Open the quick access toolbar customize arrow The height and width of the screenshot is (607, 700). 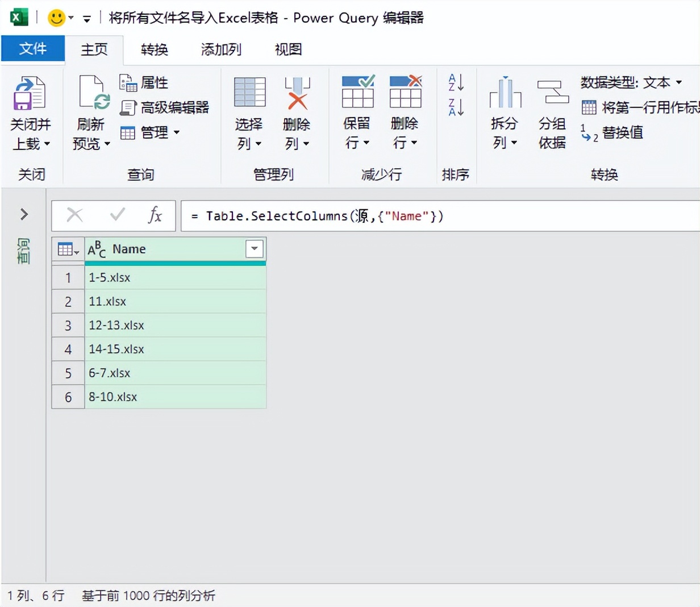87,19
